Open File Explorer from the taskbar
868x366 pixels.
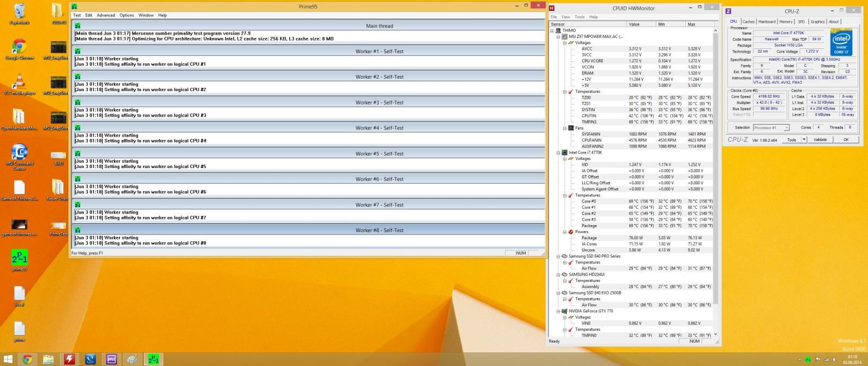[x=48, y=359]
